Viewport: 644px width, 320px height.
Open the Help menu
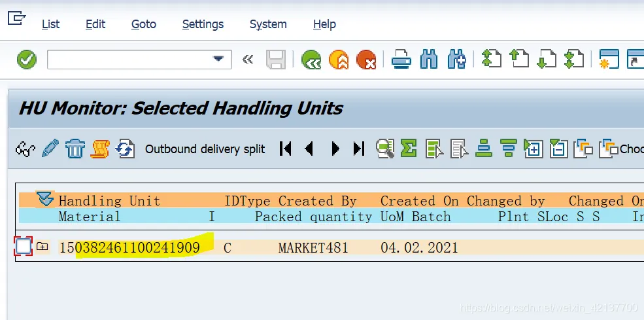pyautogui.click(x=324, y=24)
